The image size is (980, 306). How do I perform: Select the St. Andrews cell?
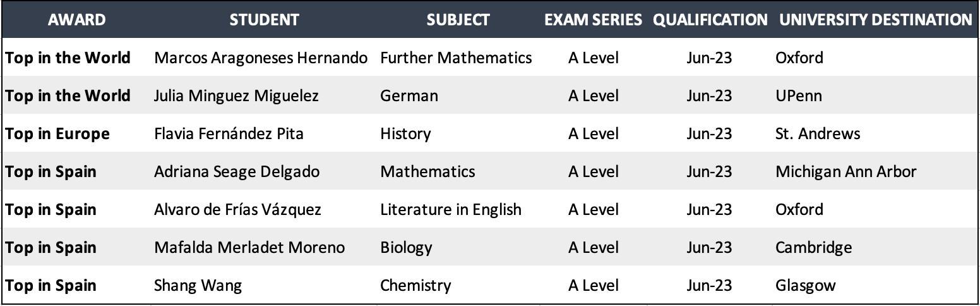818,134
